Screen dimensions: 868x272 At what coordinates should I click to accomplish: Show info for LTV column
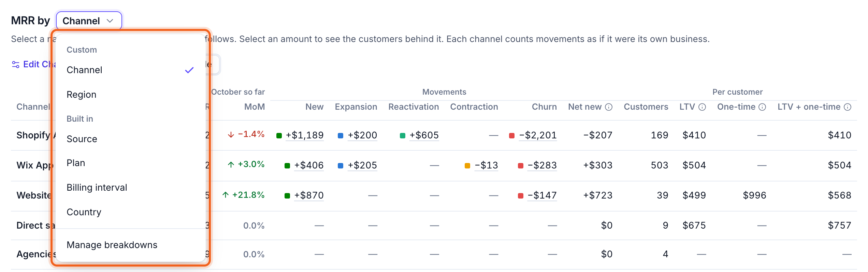pos(702,107)
